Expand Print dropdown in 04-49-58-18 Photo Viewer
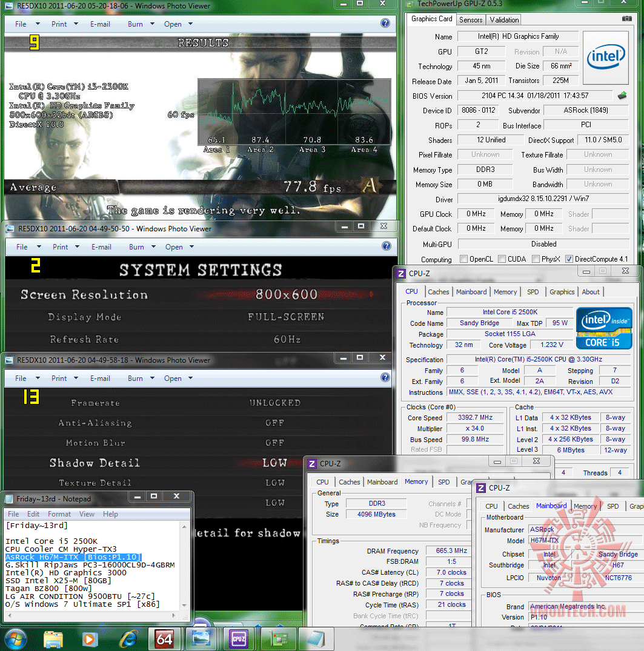The width and height of the screenshot is (644, 651). tap(76, 378)
